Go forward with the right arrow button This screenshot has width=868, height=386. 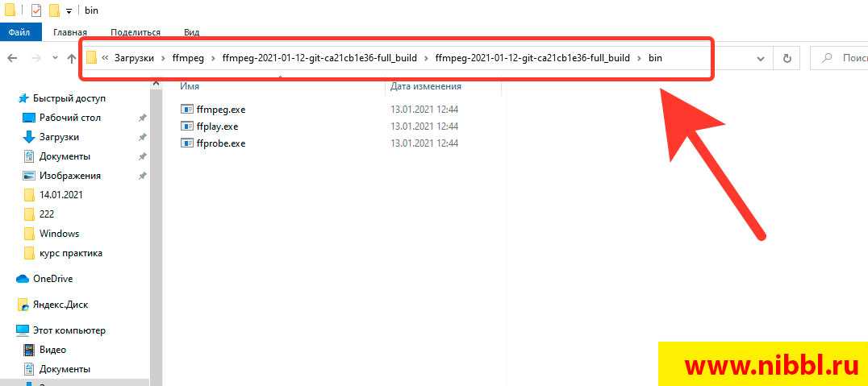35,58
